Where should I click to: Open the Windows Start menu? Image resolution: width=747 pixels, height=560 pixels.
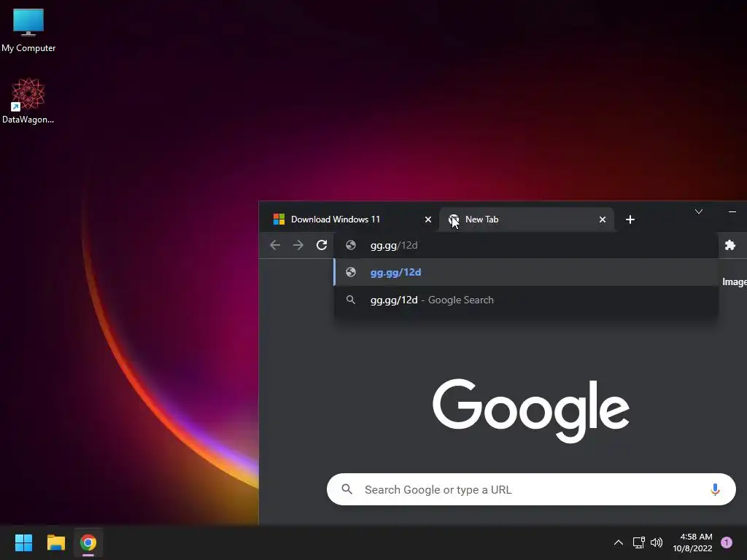23,542
